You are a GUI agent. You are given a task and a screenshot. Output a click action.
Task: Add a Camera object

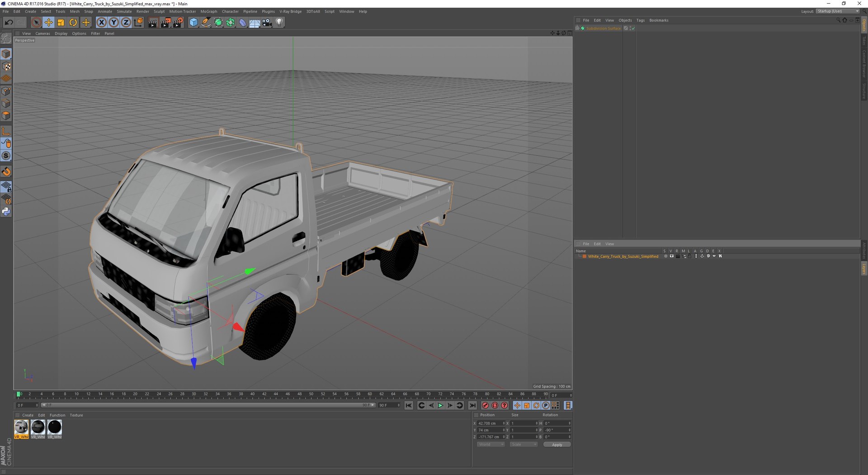pyautogui.click(x=267, y=22)
